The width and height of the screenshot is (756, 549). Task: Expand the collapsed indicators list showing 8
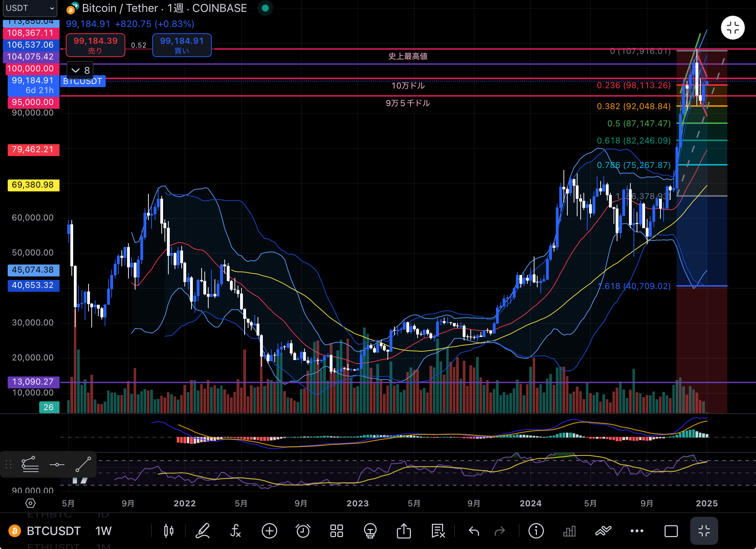click(x=80, y=70)
